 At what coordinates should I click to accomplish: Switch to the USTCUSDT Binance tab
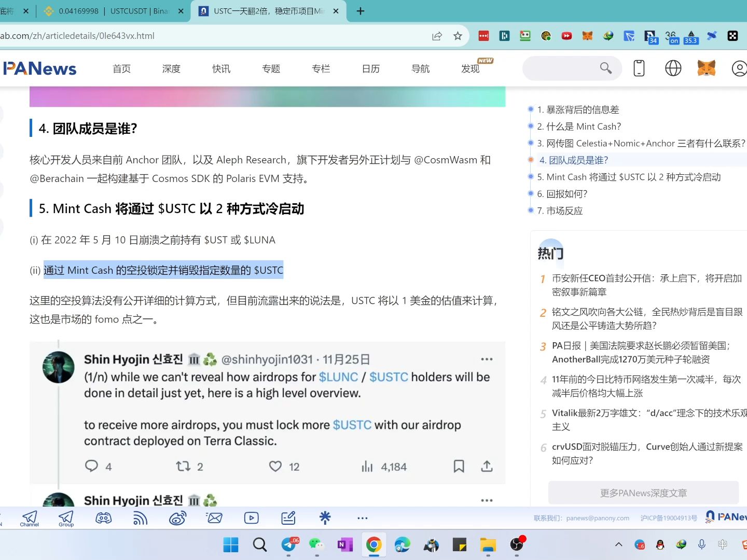pyautogui.click(x=114, y=11)
